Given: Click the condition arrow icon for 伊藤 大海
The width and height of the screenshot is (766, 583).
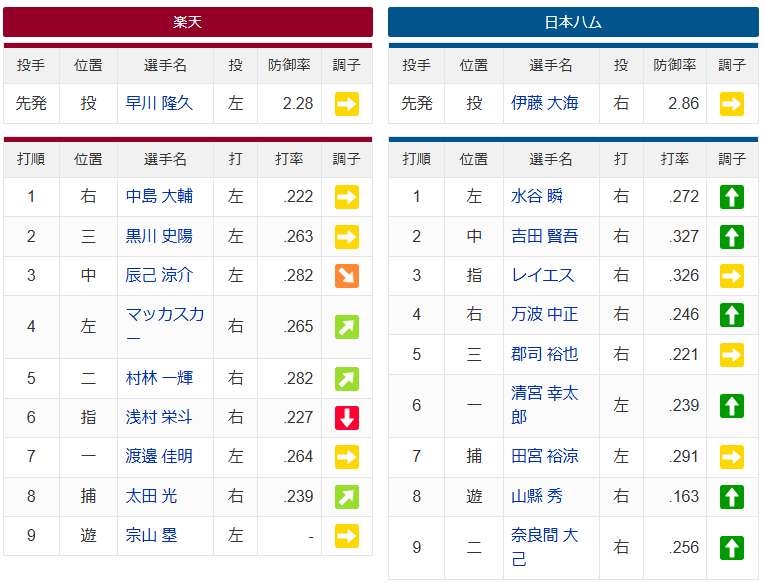Looking at the screenshot, I should point(732,104).
